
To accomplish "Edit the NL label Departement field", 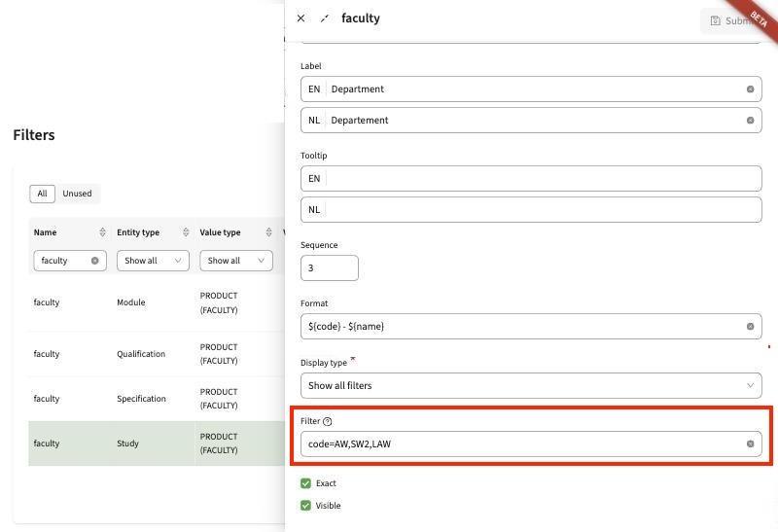I will coord(531,121).
